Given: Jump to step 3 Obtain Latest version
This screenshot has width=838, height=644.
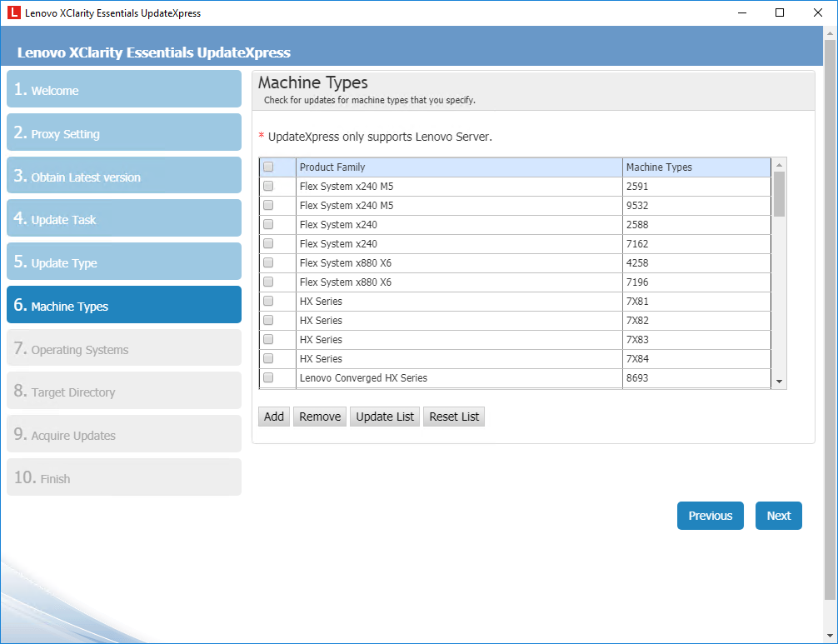Looking at the screenshot, I should click(124, 175).
